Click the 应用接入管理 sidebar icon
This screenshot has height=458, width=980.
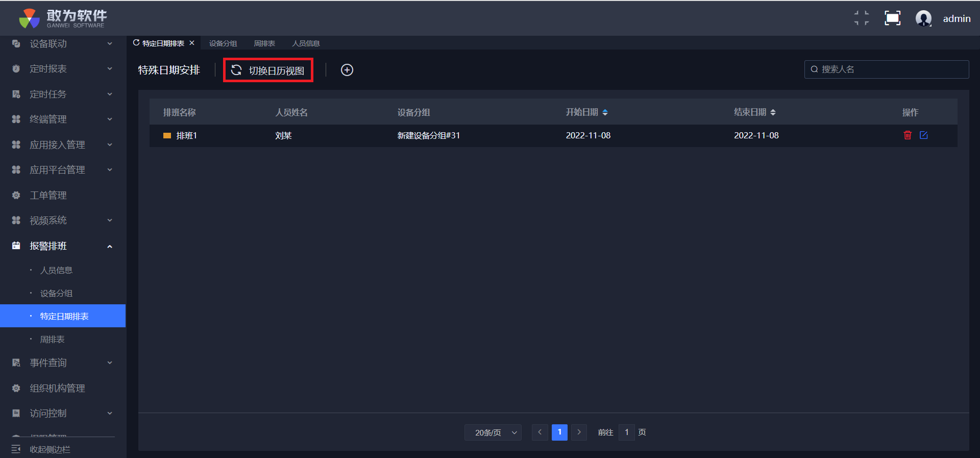16,145
